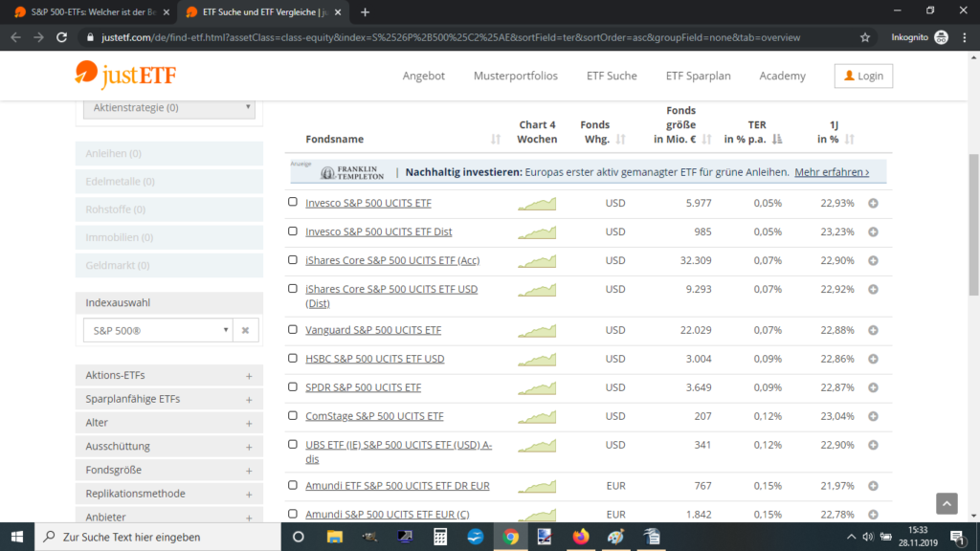
Task: Open a new browser tab
Action: click(365, 11)
